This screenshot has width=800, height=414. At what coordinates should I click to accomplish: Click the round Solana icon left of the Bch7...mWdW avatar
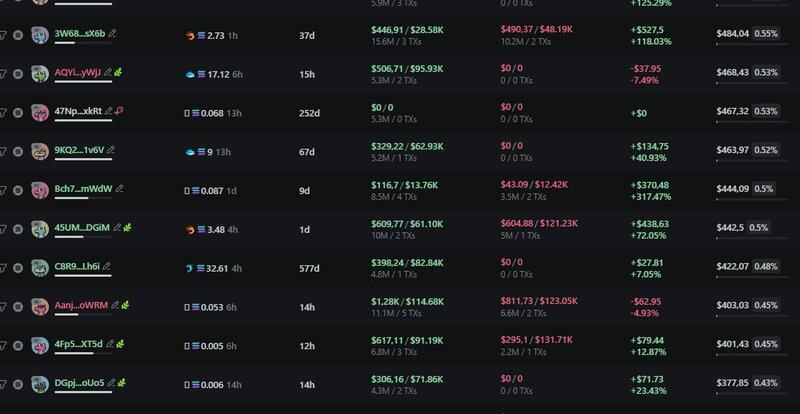pos(18,190)
